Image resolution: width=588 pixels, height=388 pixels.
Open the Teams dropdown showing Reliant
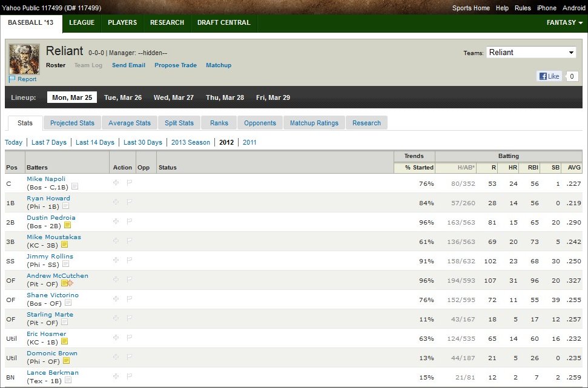click(531, 53)
